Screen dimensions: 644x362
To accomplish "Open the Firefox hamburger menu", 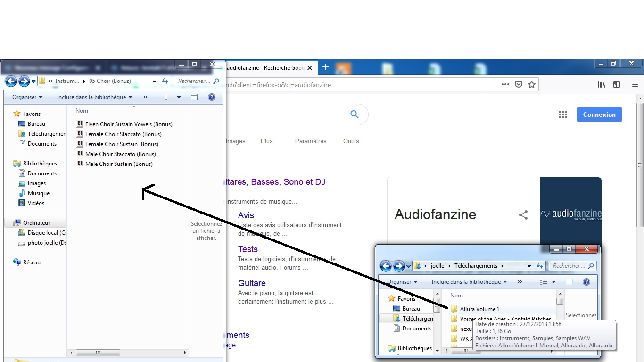I will (635, 85).
